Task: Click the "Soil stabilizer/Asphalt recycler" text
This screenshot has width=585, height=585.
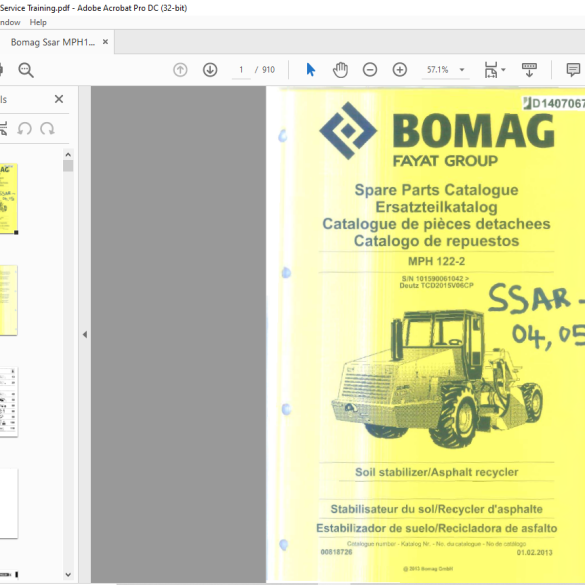Action: (x=437, y=472)
